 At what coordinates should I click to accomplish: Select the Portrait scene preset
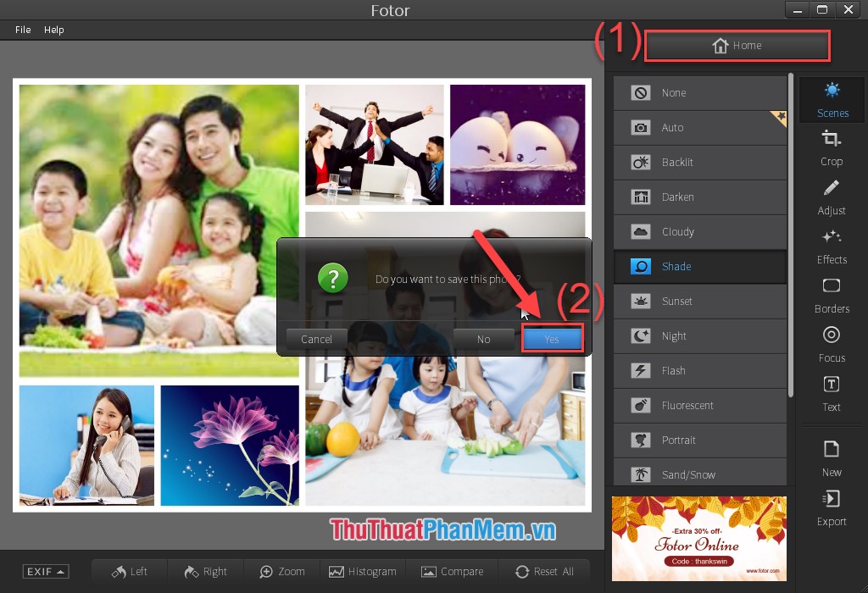coord(700,440)
